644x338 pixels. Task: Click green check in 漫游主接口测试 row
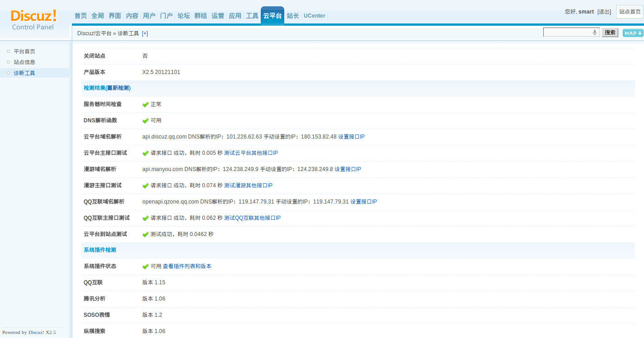pyautogui.click(x=146, y=186)
